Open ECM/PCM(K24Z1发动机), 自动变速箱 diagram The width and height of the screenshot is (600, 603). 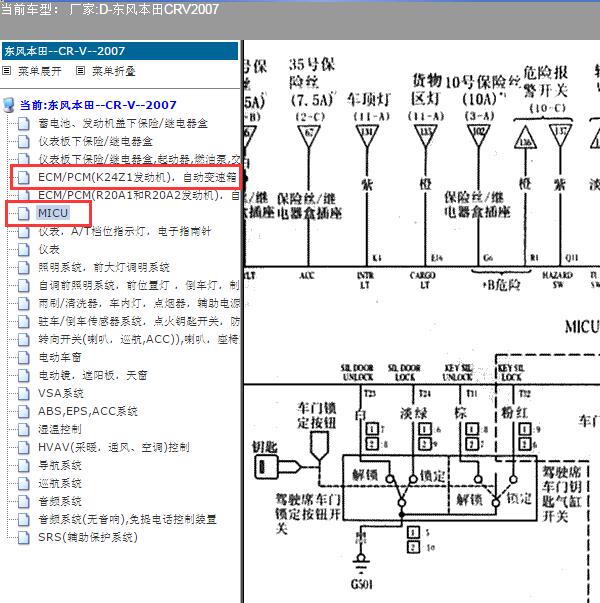click(137, 177)
